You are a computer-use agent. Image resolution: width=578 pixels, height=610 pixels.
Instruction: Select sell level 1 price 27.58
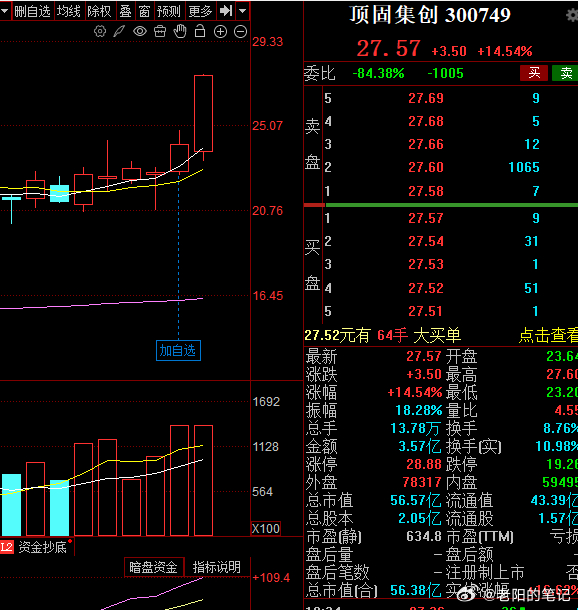[x=426, y=191]
